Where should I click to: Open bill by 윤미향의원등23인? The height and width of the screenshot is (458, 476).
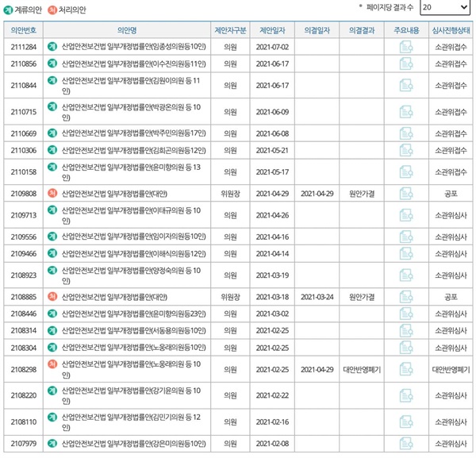133,314
